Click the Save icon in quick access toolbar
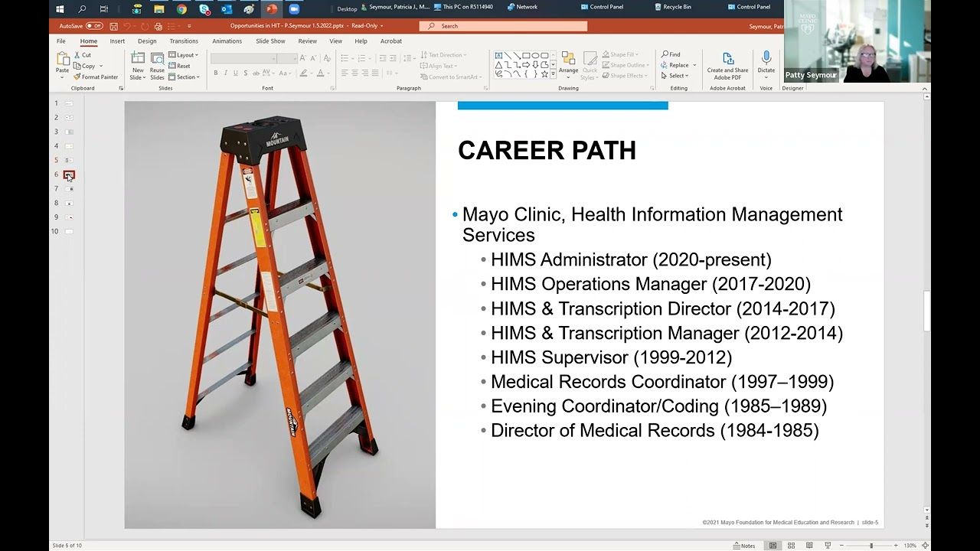This screenshot has width=980, height=551. (x=114, y=26)
